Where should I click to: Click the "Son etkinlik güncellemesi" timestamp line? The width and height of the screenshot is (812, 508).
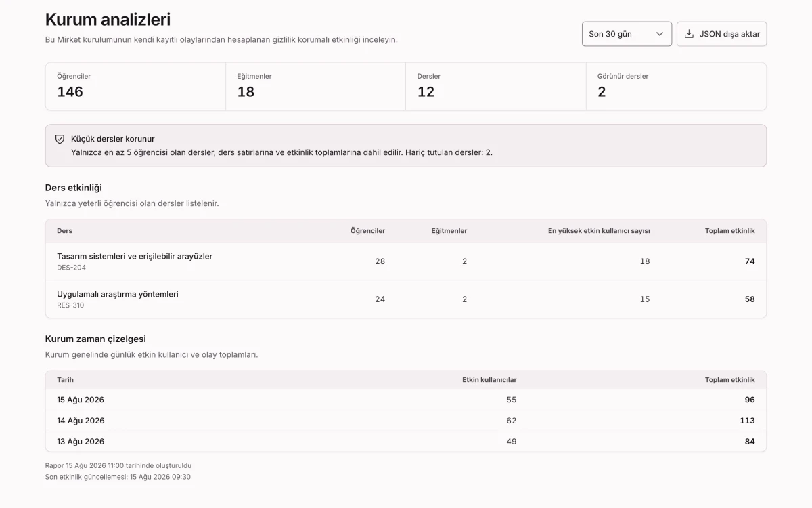tap(118, 477)
